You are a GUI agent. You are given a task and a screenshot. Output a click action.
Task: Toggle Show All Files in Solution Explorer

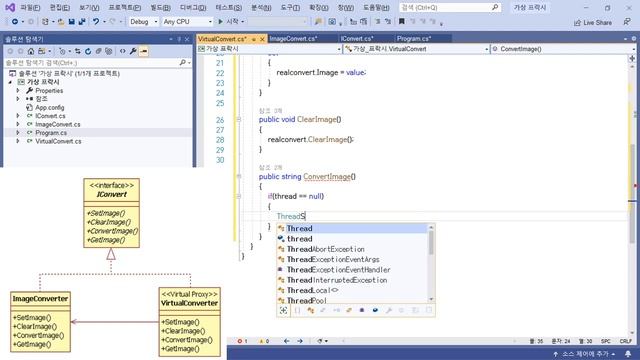(x=109, y=51)
